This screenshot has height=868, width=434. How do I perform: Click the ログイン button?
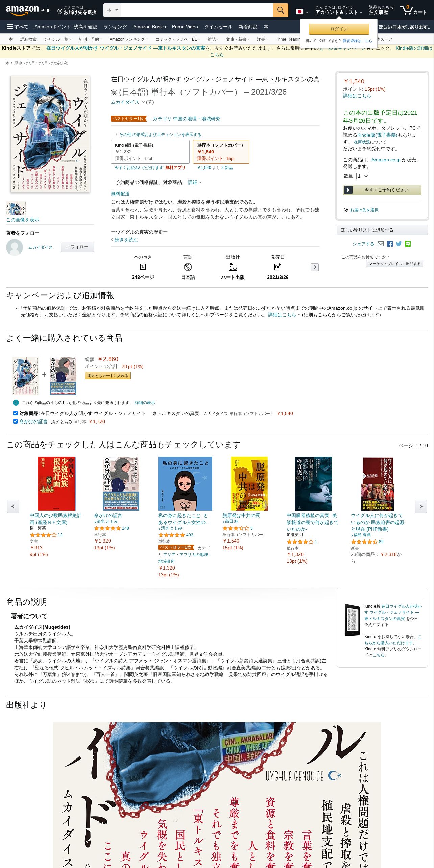click(x=339, y=29)
